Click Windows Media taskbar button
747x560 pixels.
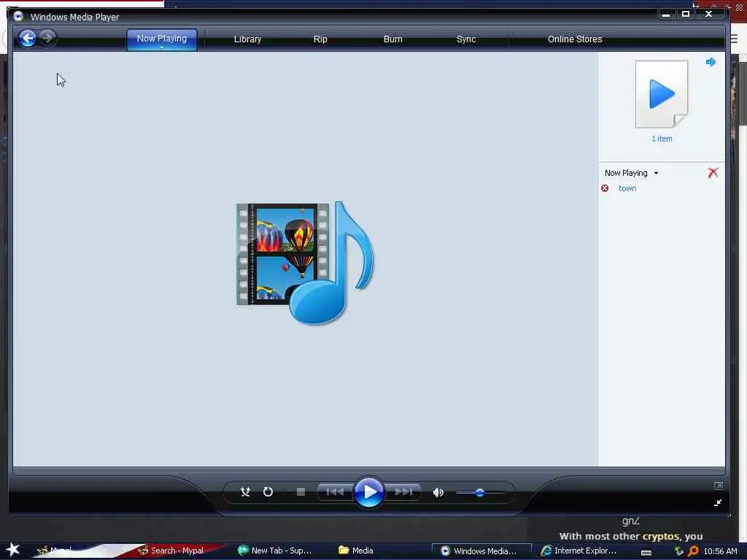tap(481, 551)
